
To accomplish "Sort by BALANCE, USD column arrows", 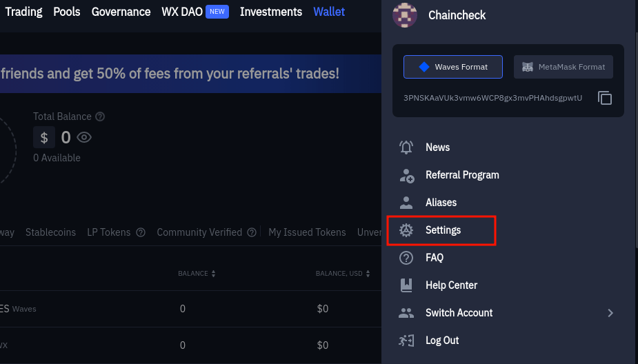I will click(368, 274).
